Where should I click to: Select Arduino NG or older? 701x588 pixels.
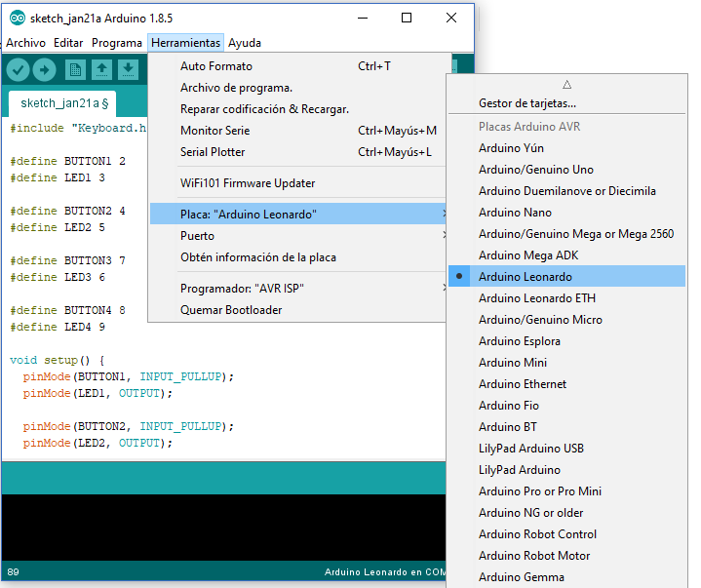click(x=566, y=513)
